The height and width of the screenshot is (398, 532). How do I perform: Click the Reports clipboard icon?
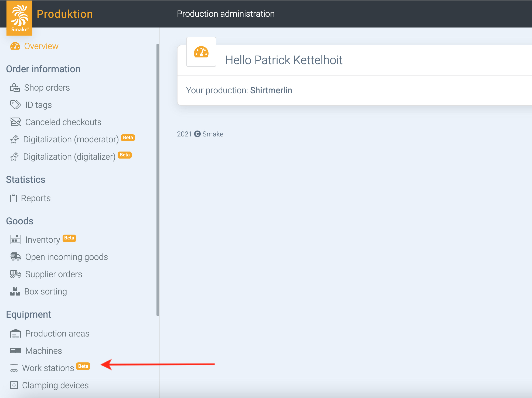tap(13, 198)
